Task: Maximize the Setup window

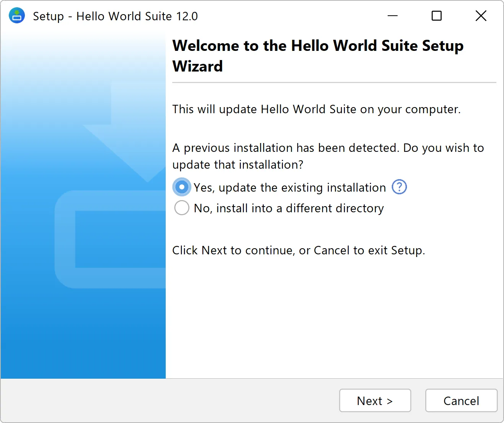Action: 436,16
